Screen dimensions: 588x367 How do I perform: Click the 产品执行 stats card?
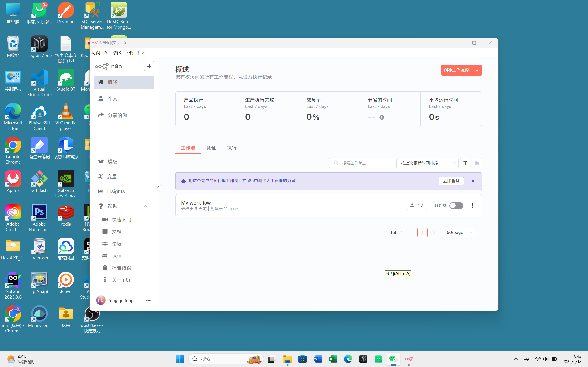click(206, 109)
